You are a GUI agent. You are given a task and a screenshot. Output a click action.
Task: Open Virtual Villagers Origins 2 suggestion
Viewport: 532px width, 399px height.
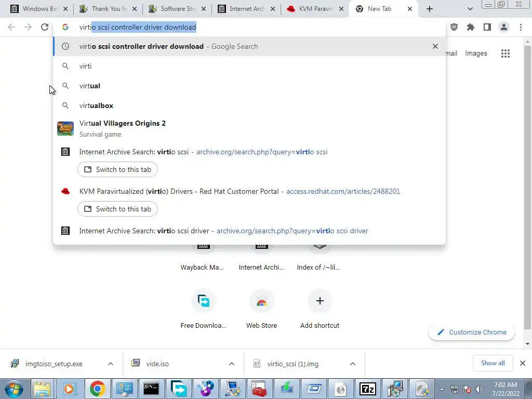249,129
